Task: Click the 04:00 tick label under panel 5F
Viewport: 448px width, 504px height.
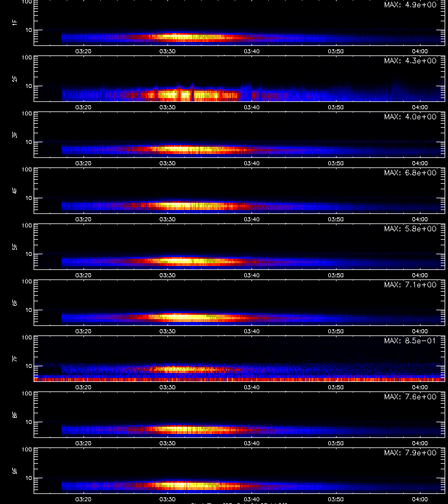Action: (x=420, y=275)
